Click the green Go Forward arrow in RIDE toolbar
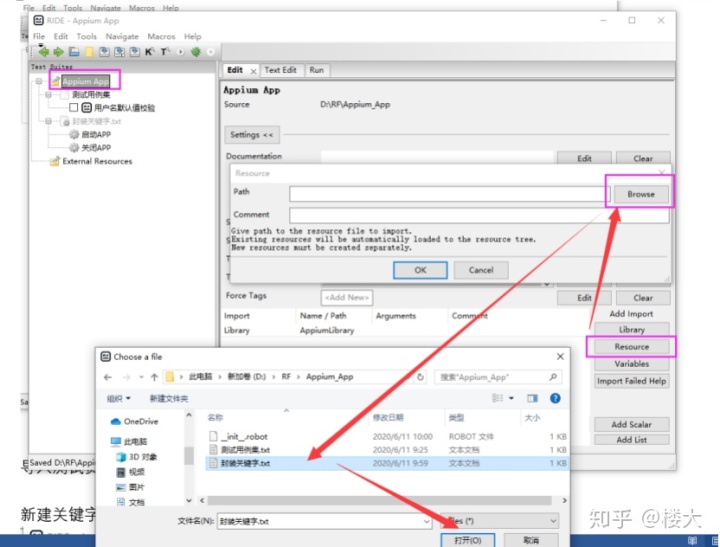Viewport: 720px width, 547px height. click(x=59, y=52)
